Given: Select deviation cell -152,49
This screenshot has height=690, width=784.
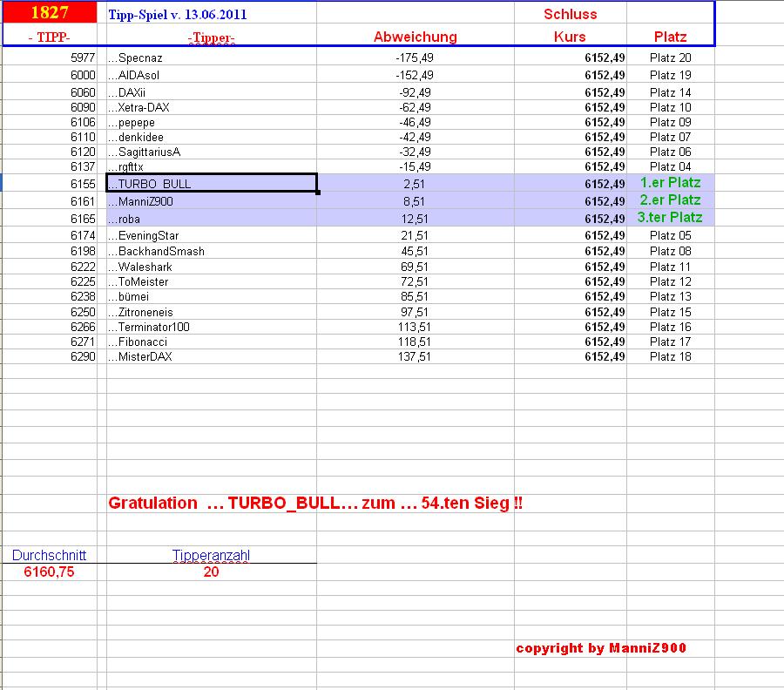Looking at the screenshot, I should (415, 75).
